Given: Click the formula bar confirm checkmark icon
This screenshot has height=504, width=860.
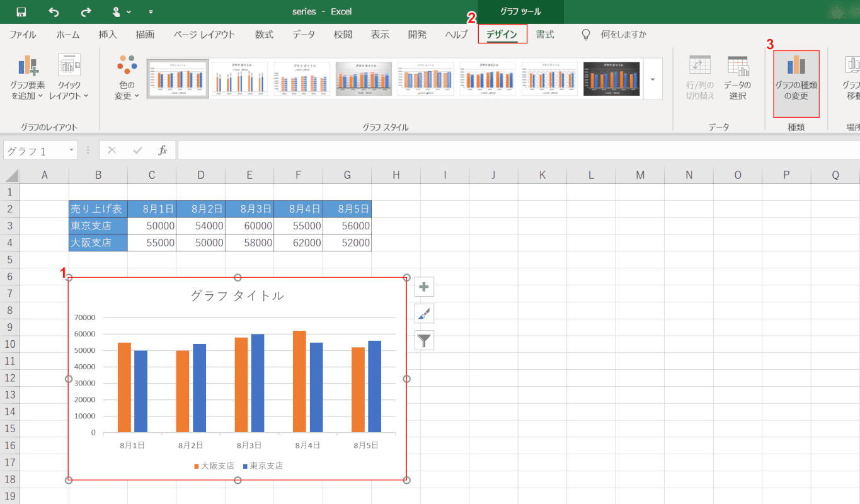Looking at the screenshot, I should [x=137, y=151].
